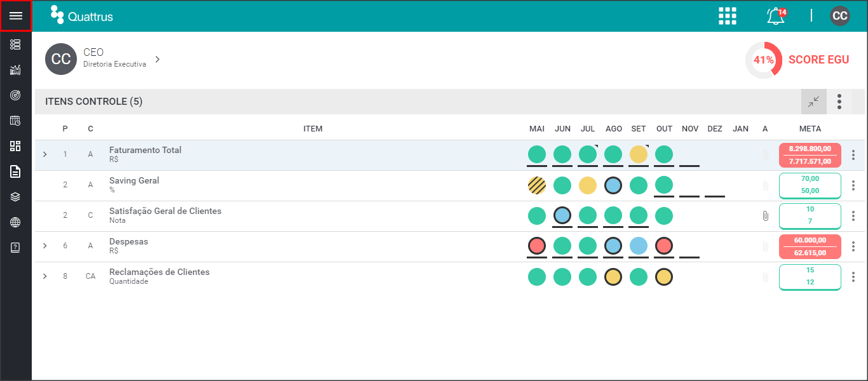Expand the Reclamações de Clientes row
This screenshot has height=381, width=868.
point(45,277)
